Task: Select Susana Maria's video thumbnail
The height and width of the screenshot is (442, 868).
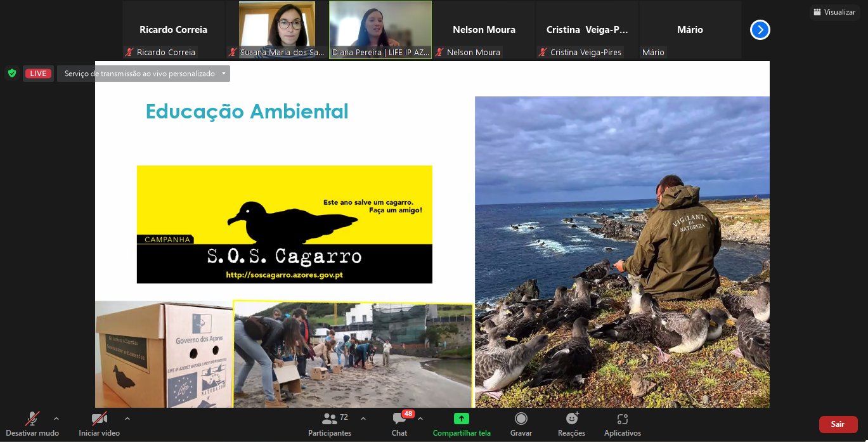Action: click(276, 30)
